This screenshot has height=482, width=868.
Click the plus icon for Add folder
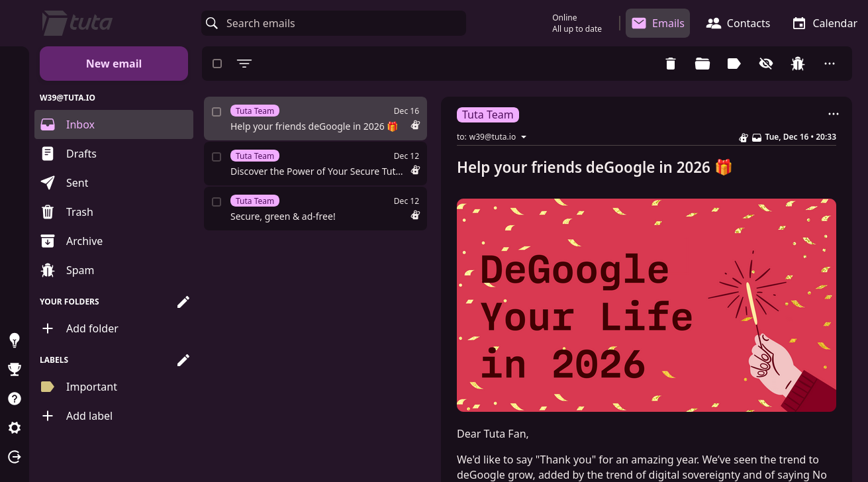coord(48,328)
